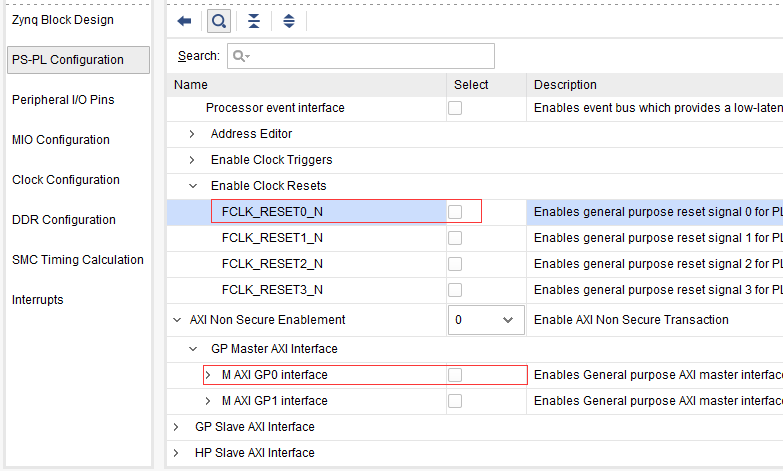This screenshot has height=471, width=783.
Task: Enable the Processor event interface checkbox
Action: click(x=455, y=108)
